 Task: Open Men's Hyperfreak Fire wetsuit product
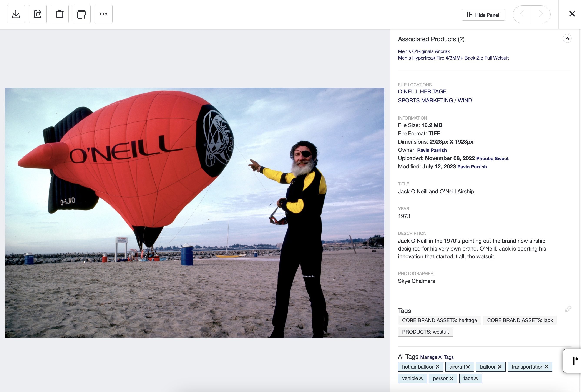(453, 58)
